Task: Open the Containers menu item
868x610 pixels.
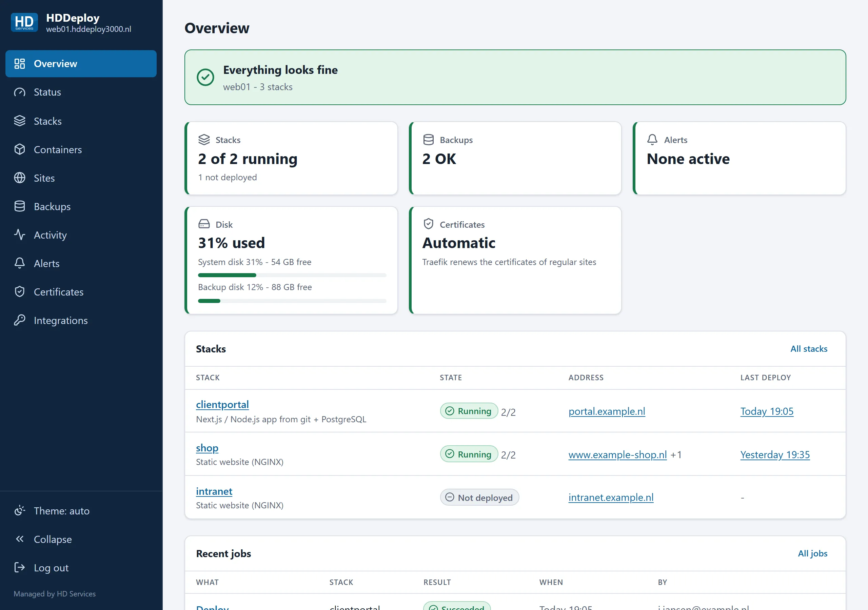Action: click(81, 150)
